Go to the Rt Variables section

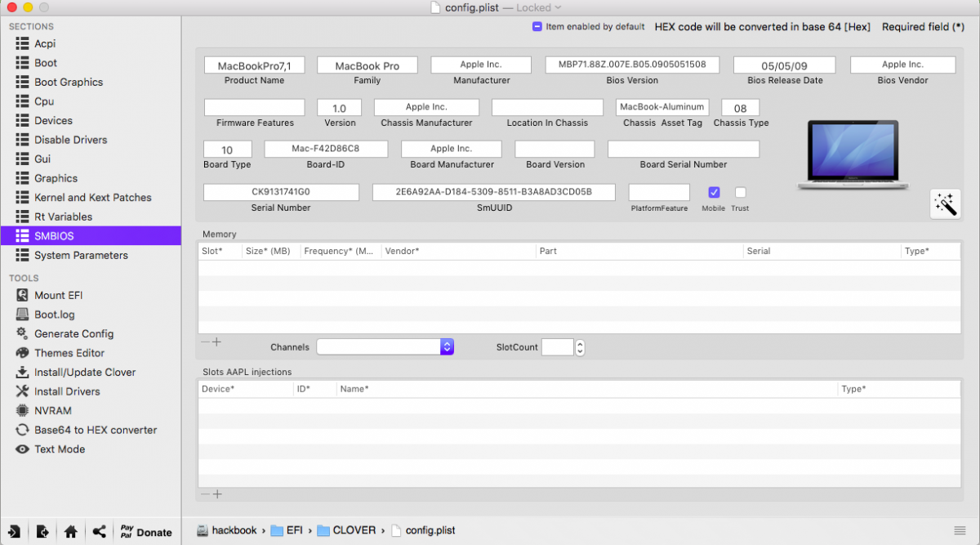click(63, 217)
